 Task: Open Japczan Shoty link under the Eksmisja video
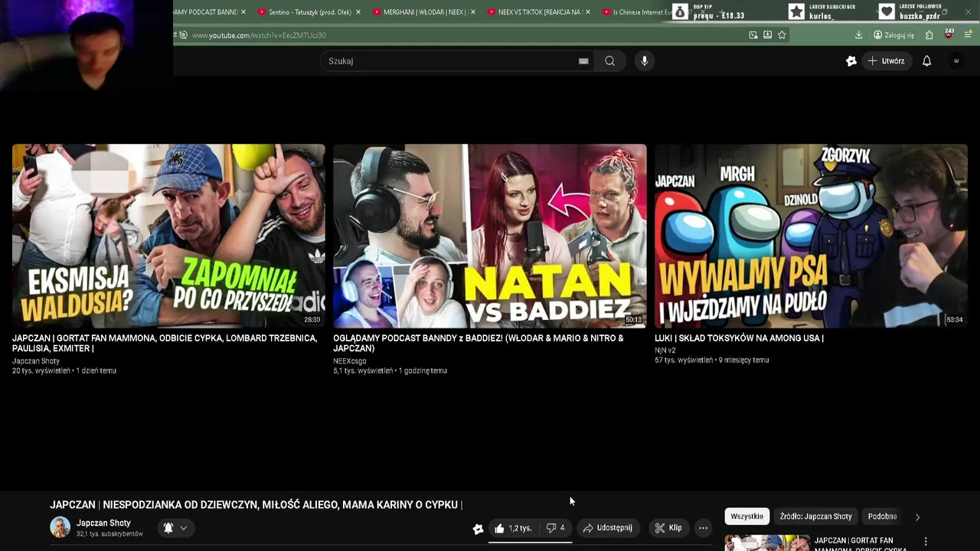pyautogui.click(x=36, y=360)
